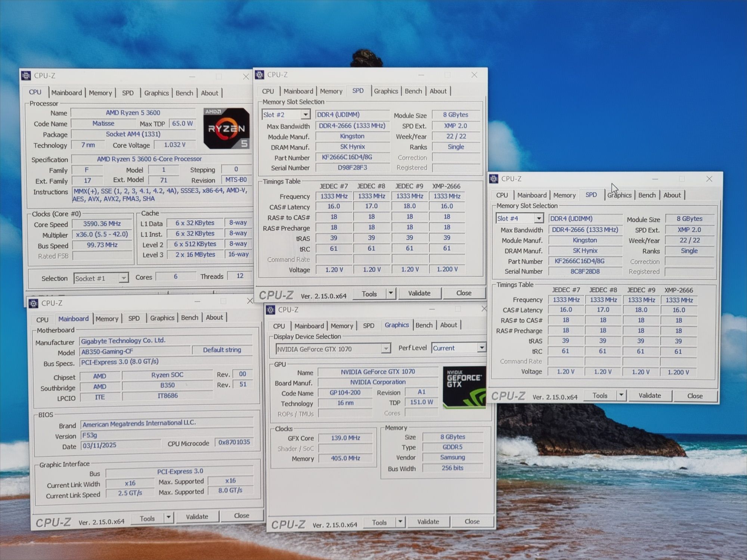747x560 pixels.
Task: Click the Instructions list MMX(+), SSE text
Action: pyautogui.click(x=161, y=195)
